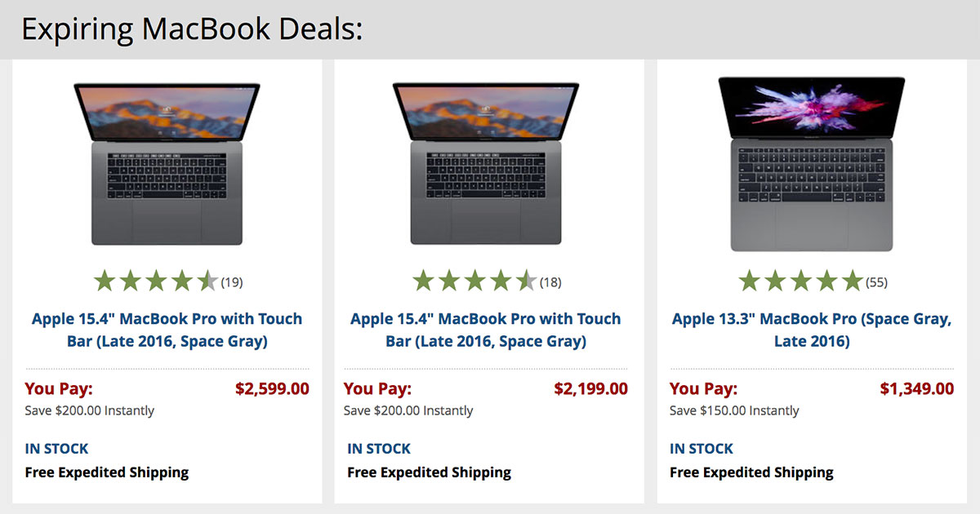Click the $2,199.00 price
Image resolution: width=980 pixels, height=514 pixels.
590,389
